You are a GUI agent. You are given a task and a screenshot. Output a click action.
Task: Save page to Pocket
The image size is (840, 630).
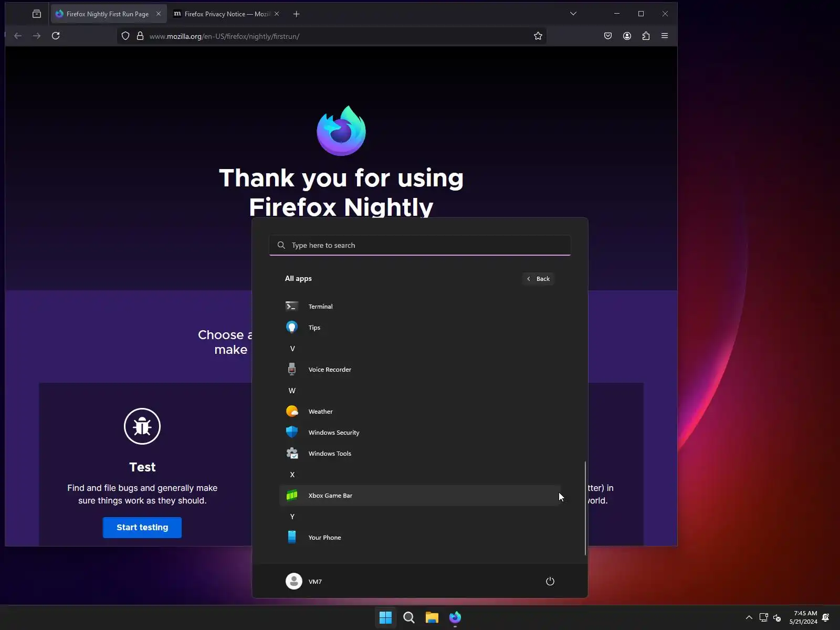[608, 36]
